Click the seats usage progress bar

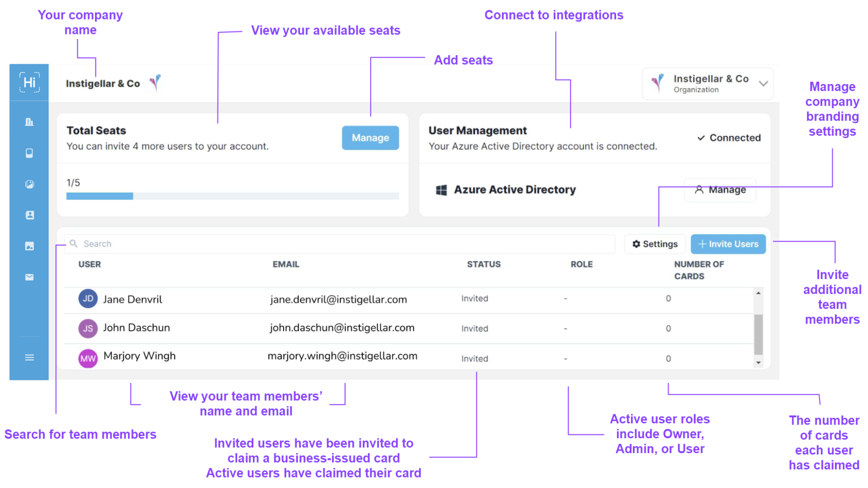232,196
